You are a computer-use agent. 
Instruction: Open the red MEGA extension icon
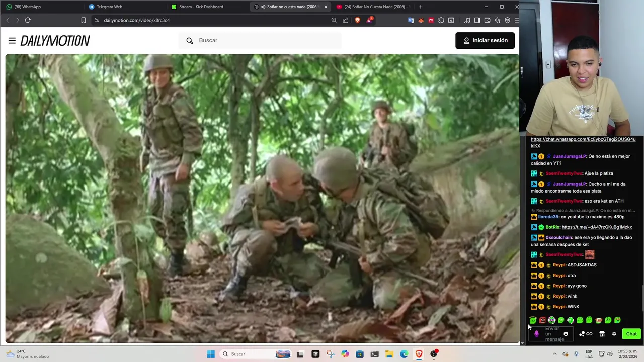(x=431, y=20)
